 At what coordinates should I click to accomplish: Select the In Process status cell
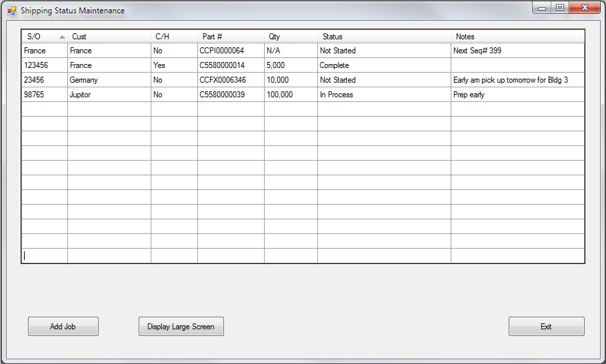384,95
